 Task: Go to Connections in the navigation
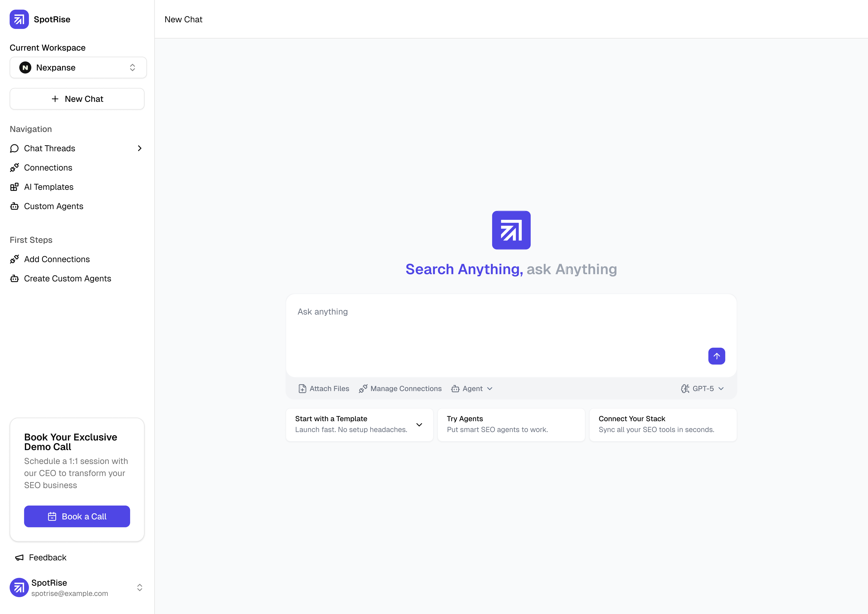48,168
